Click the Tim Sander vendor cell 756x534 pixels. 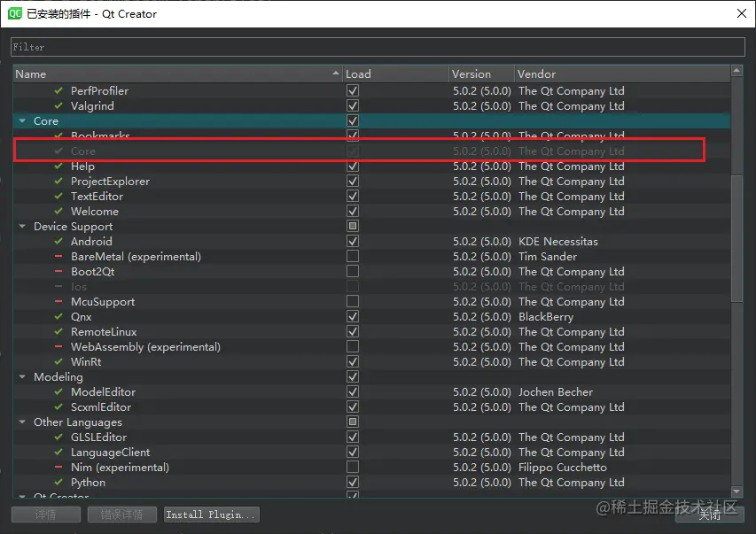tap(547, 257)
